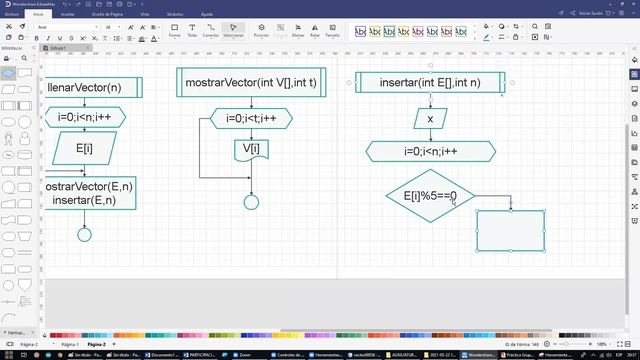Toggle Superscript formatting

[x=83, y=38]
